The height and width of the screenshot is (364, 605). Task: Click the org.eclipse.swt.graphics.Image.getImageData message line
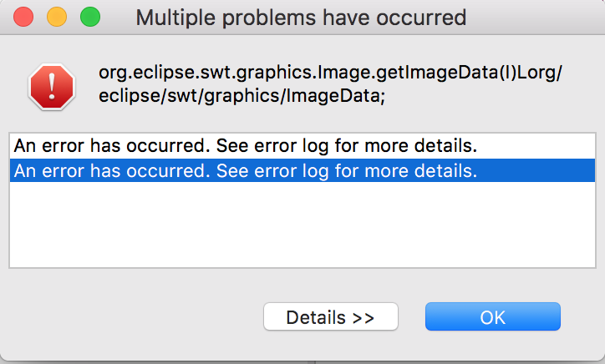pos(330,72)
